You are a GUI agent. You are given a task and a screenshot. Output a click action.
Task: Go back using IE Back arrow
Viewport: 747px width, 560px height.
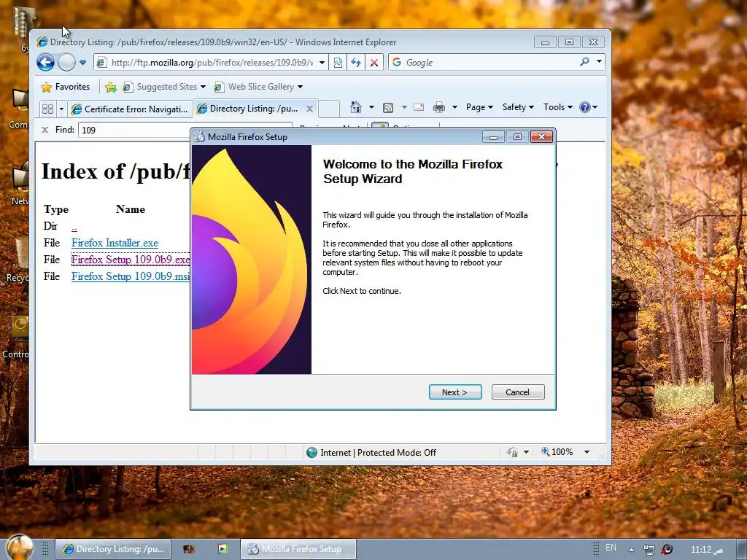click(46, 63)
